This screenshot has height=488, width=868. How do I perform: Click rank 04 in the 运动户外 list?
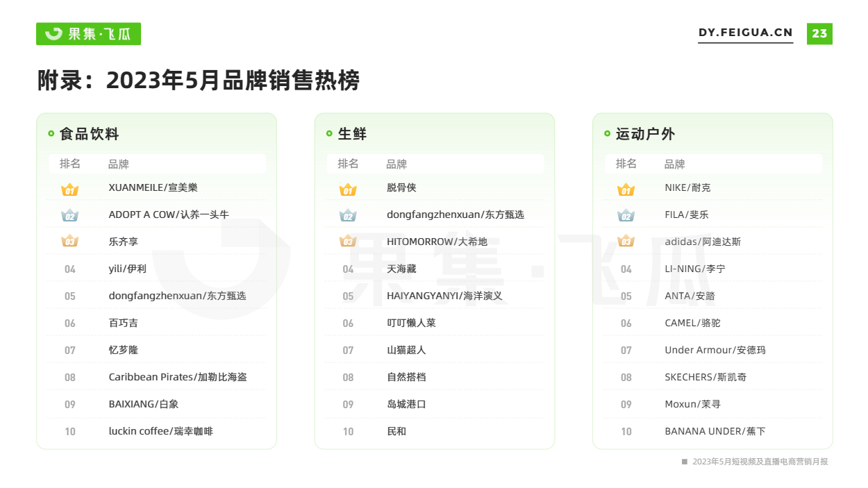[x=626, y=269]
